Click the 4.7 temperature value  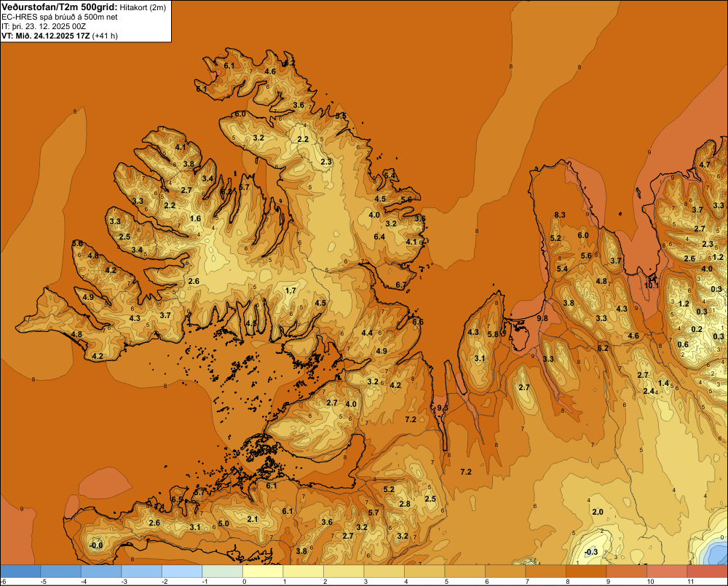pyautogui.click(x=704, y=165)
